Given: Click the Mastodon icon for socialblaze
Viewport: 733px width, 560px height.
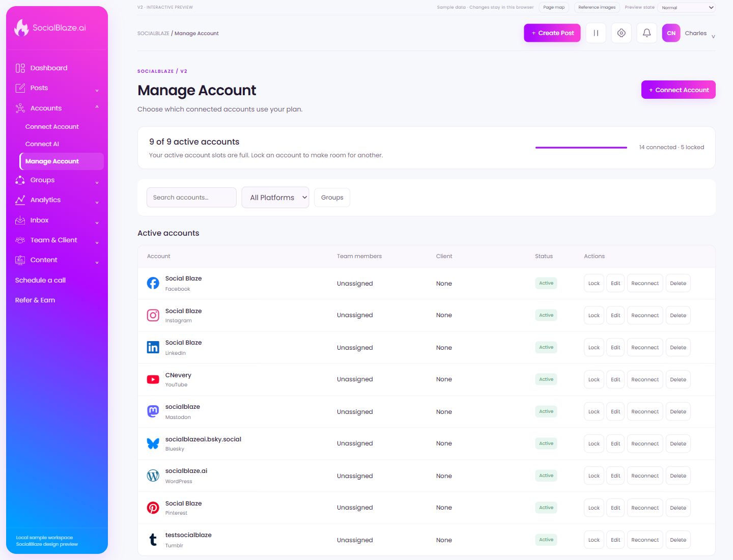Looking at the screenshot, I should coord(153,411).
